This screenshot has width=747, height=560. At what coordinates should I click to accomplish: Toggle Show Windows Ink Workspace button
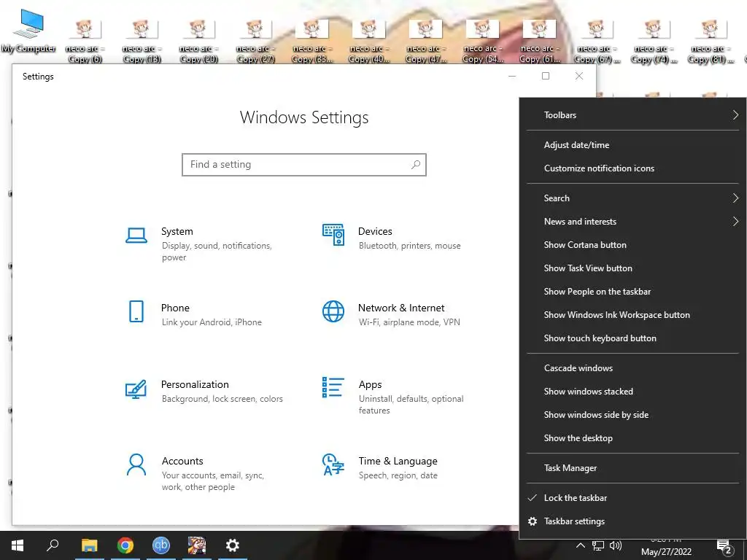[x=632, y=315]
